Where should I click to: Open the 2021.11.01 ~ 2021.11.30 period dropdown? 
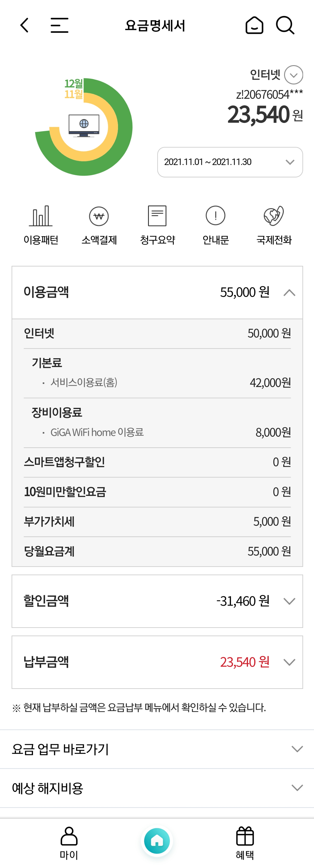click(x=230, y=162)
